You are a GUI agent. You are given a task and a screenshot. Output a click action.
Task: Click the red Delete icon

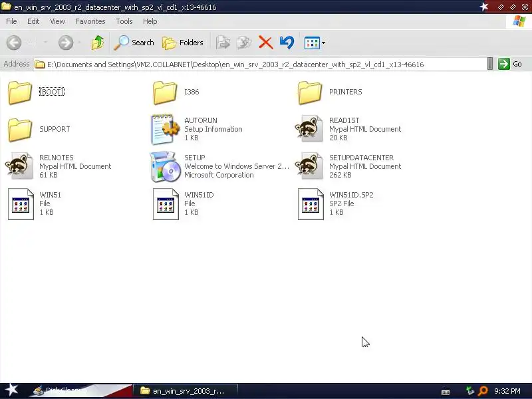point(265,43)
